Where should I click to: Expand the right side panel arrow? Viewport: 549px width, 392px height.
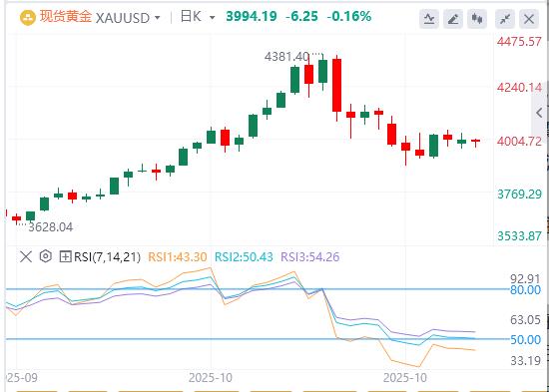tap(540, 113)
